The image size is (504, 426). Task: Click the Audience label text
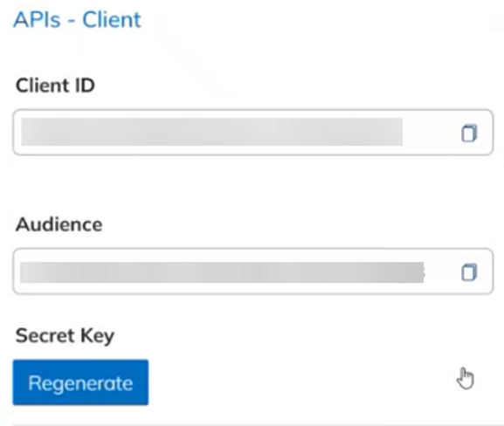(x=59, y=224)
